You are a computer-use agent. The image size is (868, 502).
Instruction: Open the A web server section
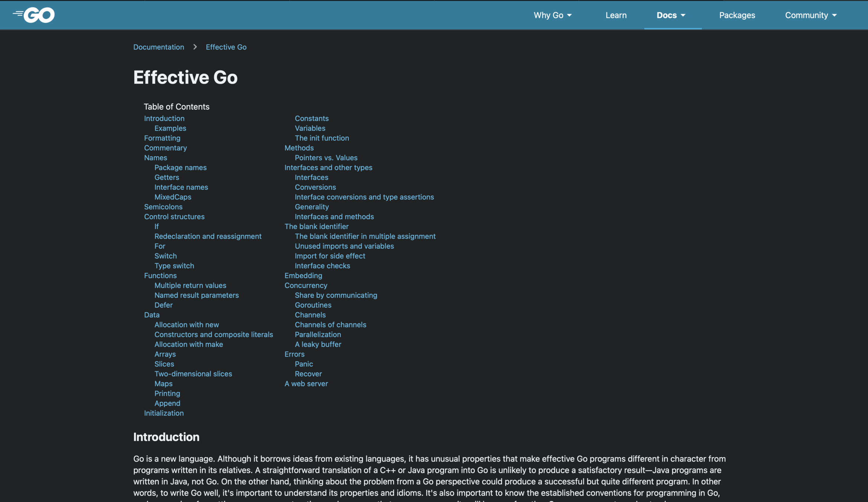pyautogui.click(x=306, y=383)
